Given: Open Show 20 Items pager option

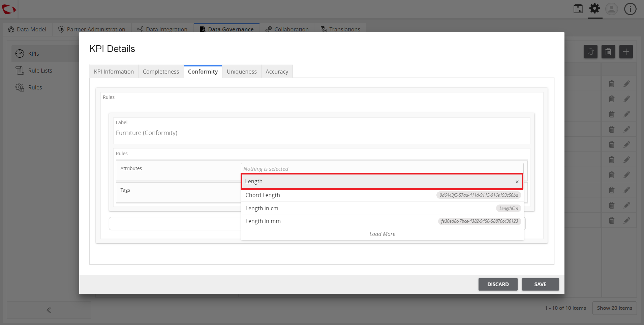Looking at the screenshot, I should pos(614,308).
